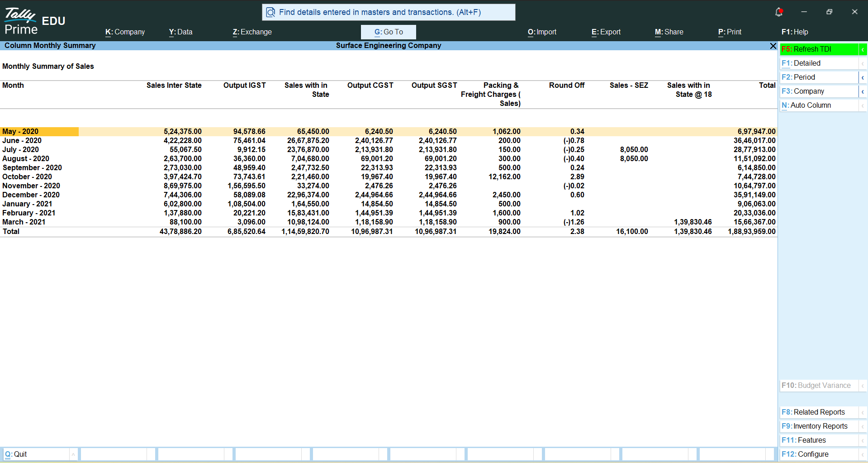Viewport: 868px width, 463px height.
Task: Click N: Auto Column button
Action: [819, 105]
